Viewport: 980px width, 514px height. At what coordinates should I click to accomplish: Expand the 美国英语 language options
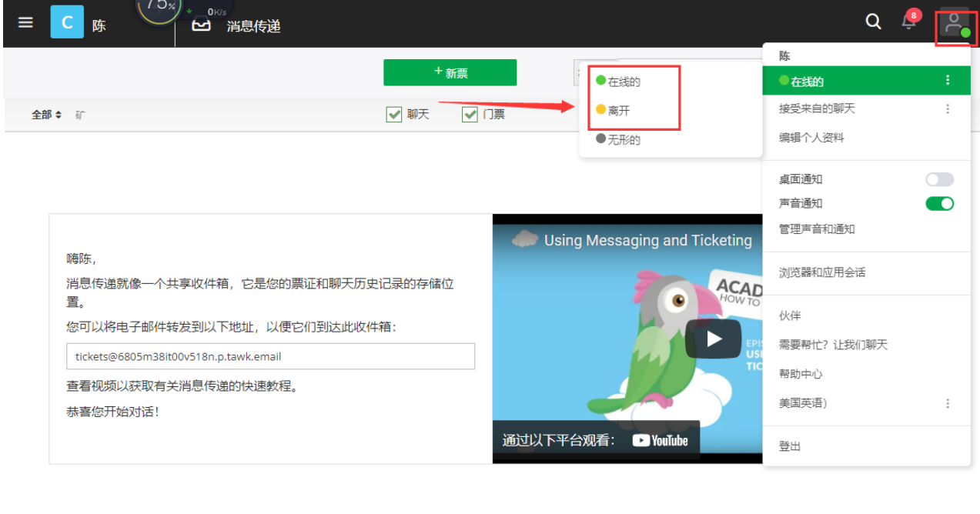948,403
